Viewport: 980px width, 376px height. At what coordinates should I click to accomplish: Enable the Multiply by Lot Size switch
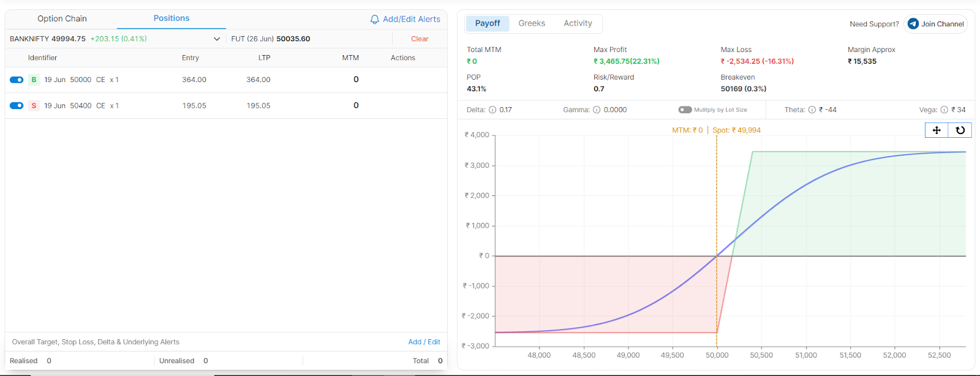pyautogui.click(x=685, y=110)
